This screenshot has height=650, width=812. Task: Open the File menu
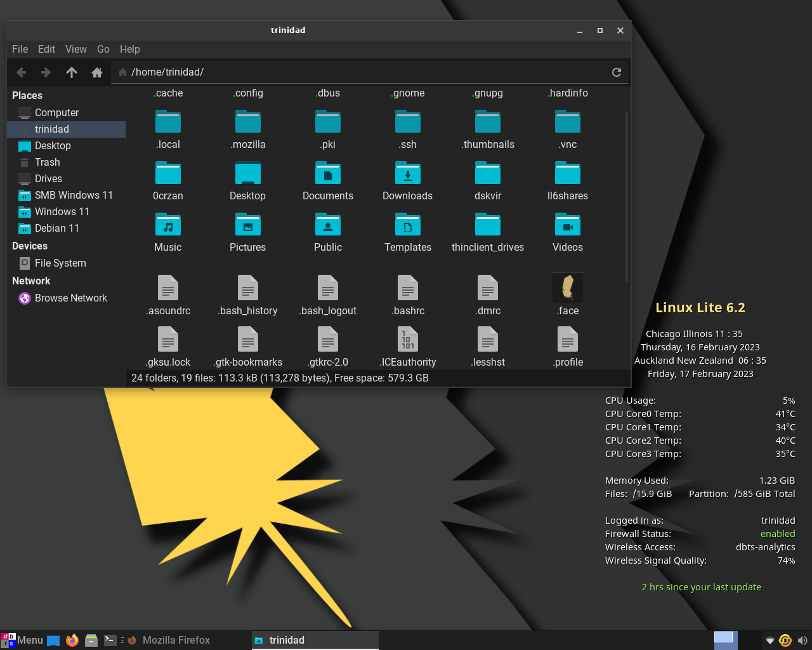20,49
